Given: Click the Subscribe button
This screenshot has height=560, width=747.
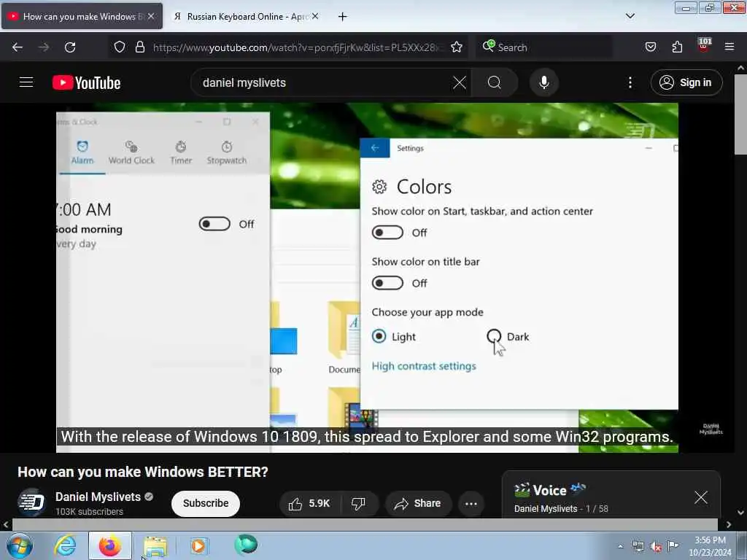Looking at the screenshot, I should pos(205,503).
